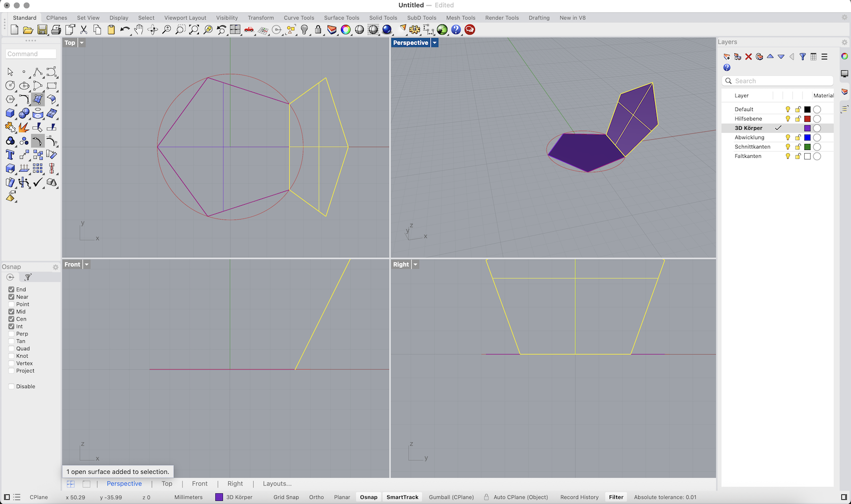Viewport: 851px width, 504px height.
Task: Open the Layers panel gear menu
Action: [x=844, y=43]
